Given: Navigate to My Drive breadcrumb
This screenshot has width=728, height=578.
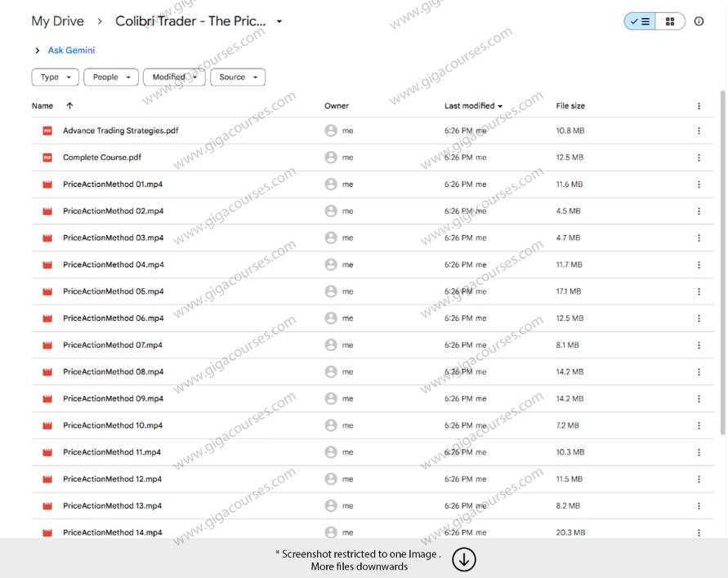Looking at the screenshot, I should 57,20.
